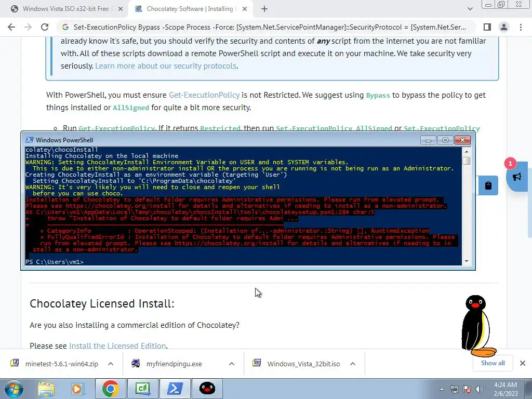Open the Chrome profile avatar
Screen dimensions: 532x399
click(x=504, y=27)
